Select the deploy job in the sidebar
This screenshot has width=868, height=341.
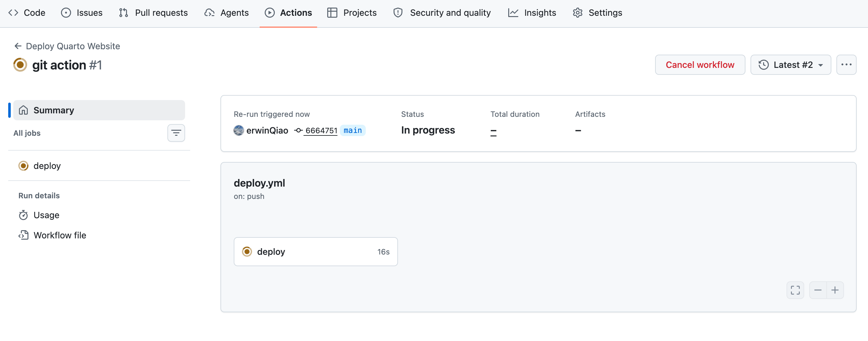click(99, 166)
